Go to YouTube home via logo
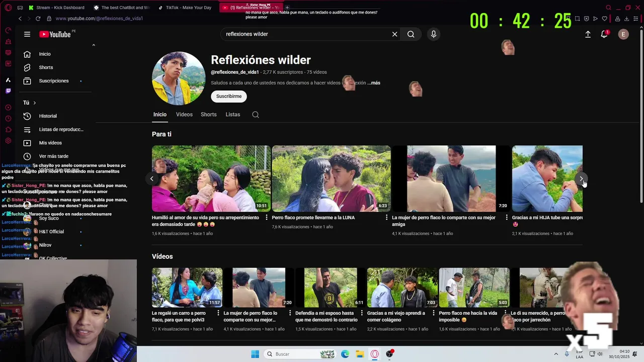This screenshot has height=362, width=644. coord(55,34)
